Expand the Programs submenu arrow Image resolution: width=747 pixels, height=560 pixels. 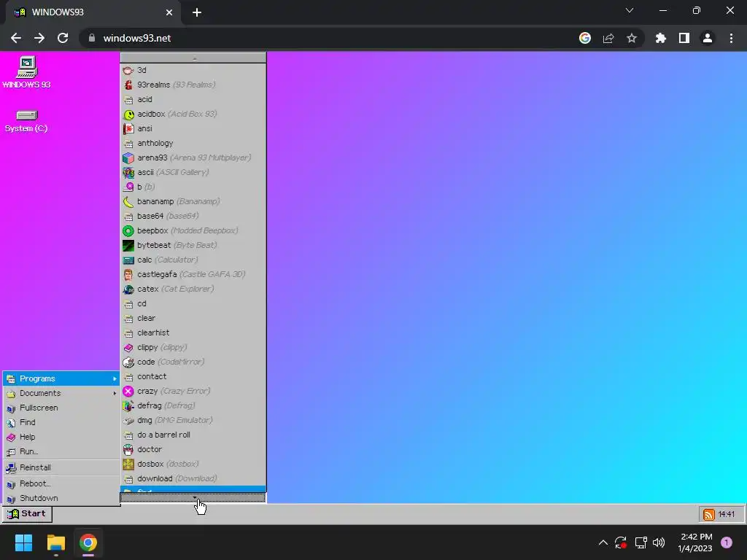click(115, 379)
